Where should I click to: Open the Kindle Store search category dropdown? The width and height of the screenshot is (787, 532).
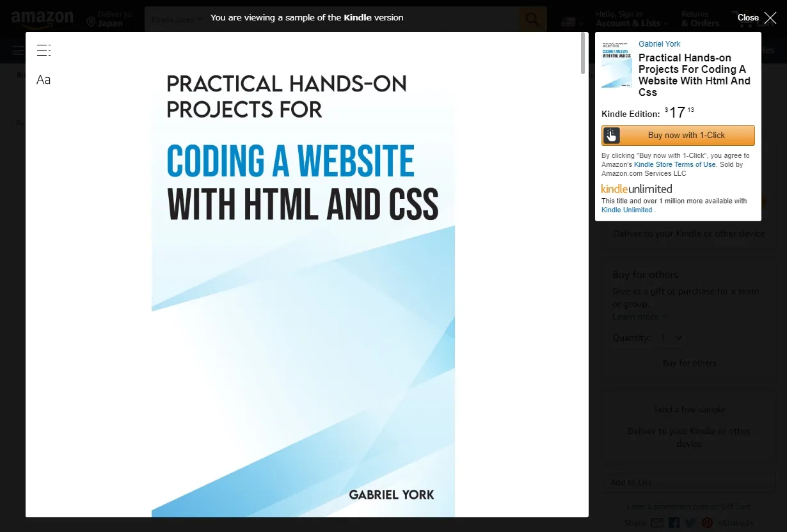[177, 19]
